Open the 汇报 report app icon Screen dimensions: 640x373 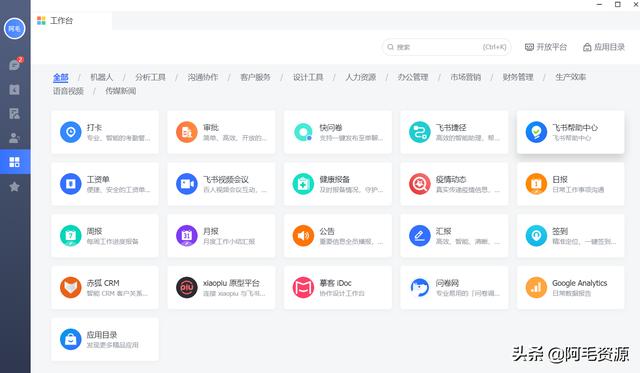tap(420, 236)
